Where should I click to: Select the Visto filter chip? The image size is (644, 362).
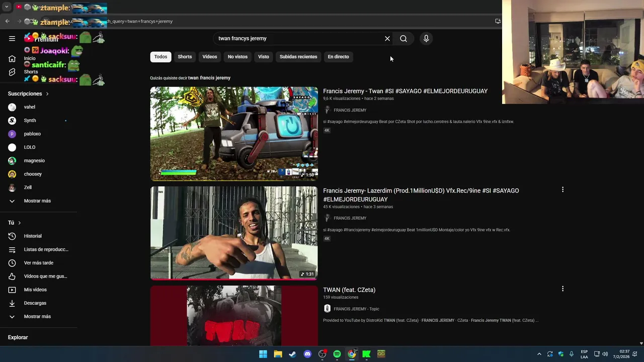tap(264, 57)
